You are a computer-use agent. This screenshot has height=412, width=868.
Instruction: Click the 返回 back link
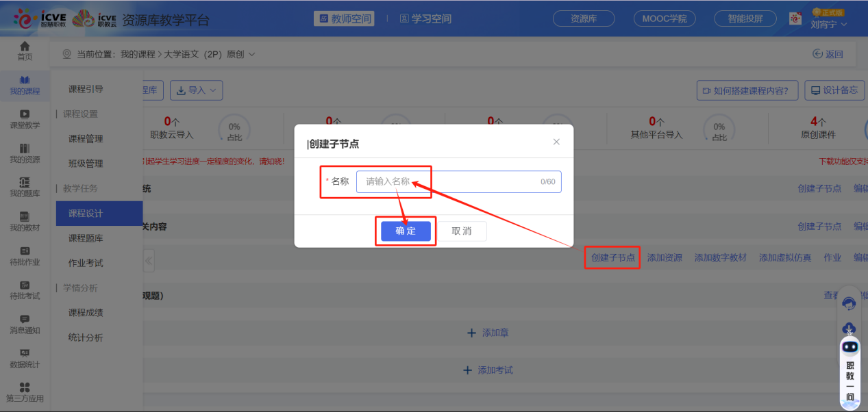828,52
